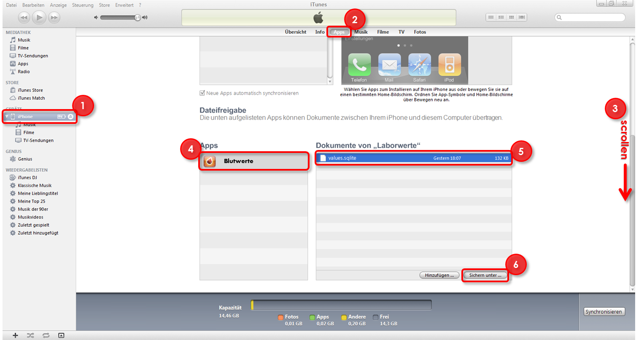
Task: Click the Telefon app icon
Action: 359,65
